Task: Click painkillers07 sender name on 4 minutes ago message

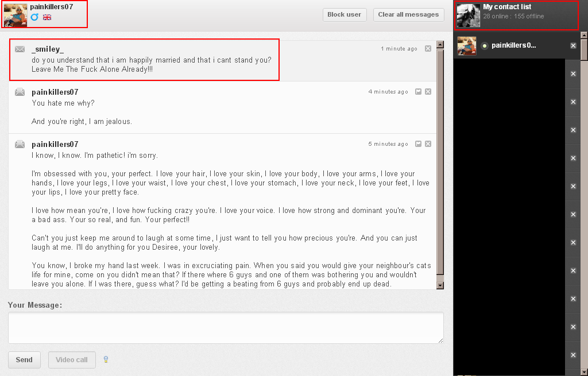Action: (x=55, y=92)
